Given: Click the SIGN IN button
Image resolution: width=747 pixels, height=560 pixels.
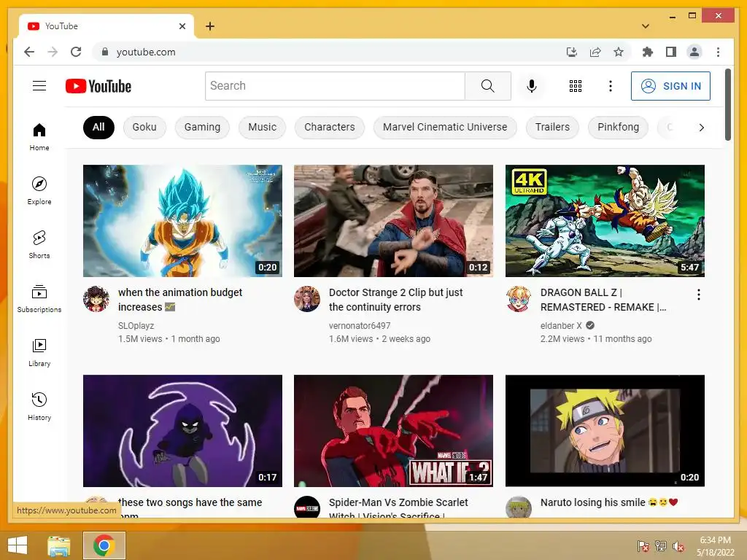Looking at the screenshot, I should click(x=670, y=86).
